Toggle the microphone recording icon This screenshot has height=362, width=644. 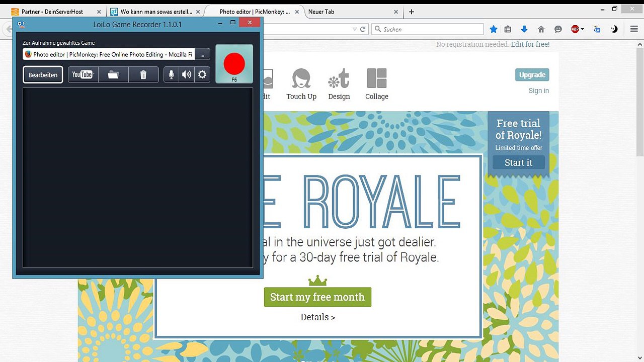[x=171, y=74]
